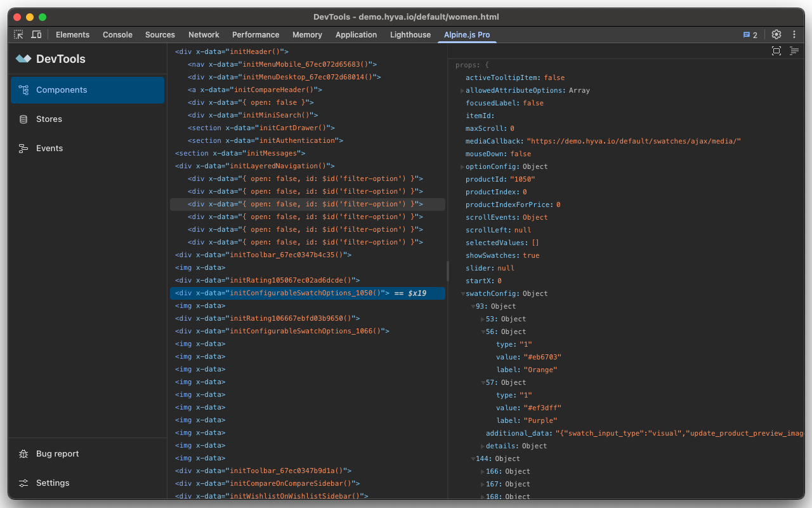Open Bug report link
Viewport: 812px width, 508px height.
pos(88,454)
